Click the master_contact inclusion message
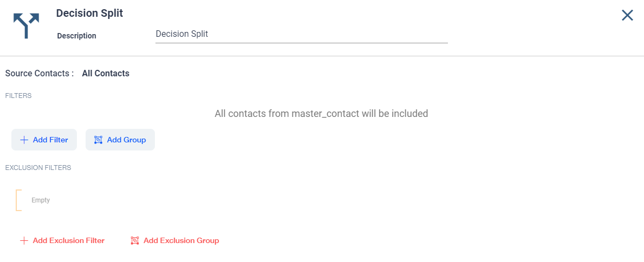The width and height of the screenshot is (644, 262). 321,114
